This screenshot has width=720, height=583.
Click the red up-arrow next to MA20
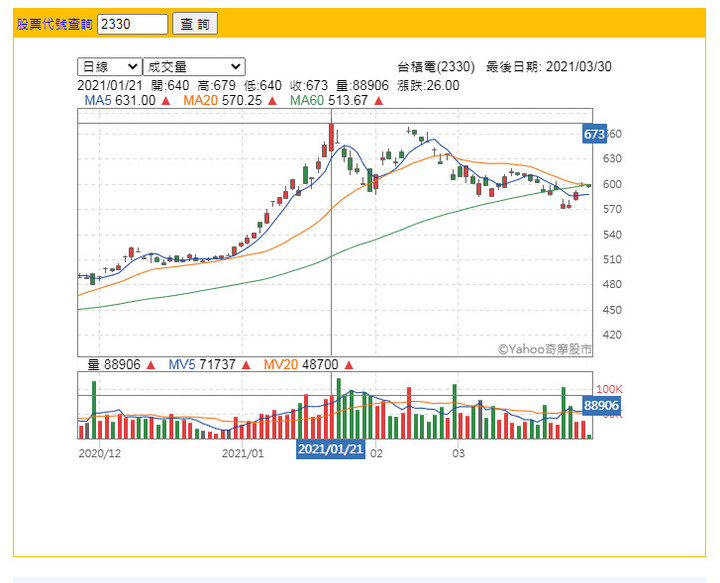pos(272,101)
